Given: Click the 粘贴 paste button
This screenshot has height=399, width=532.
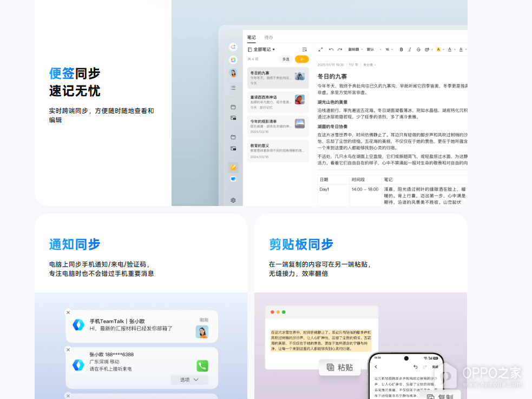Looking at the screenshot, I should (x=340, y=367).
